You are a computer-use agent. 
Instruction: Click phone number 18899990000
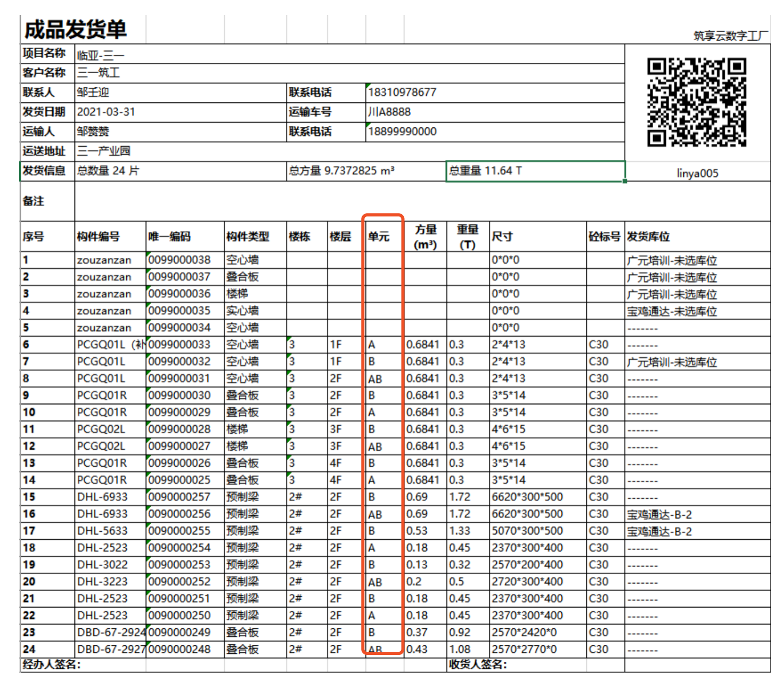(x=402, y=132)
